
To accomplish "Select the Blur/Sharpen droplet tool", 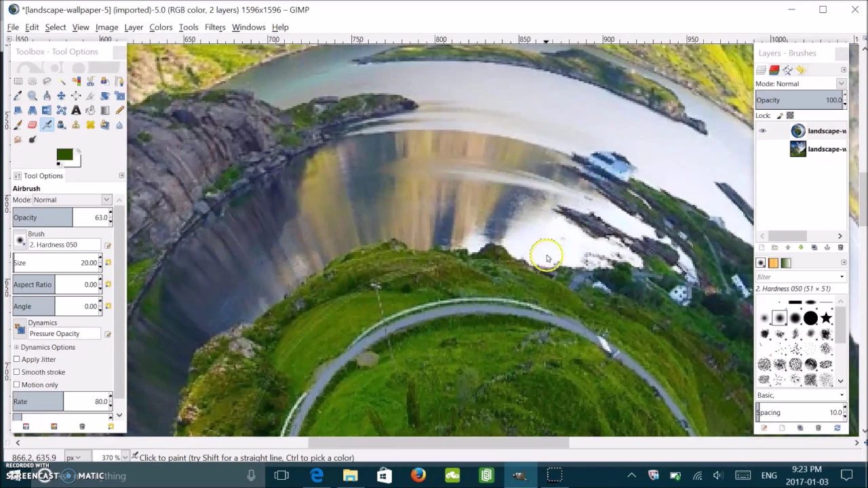I will 119,125.
